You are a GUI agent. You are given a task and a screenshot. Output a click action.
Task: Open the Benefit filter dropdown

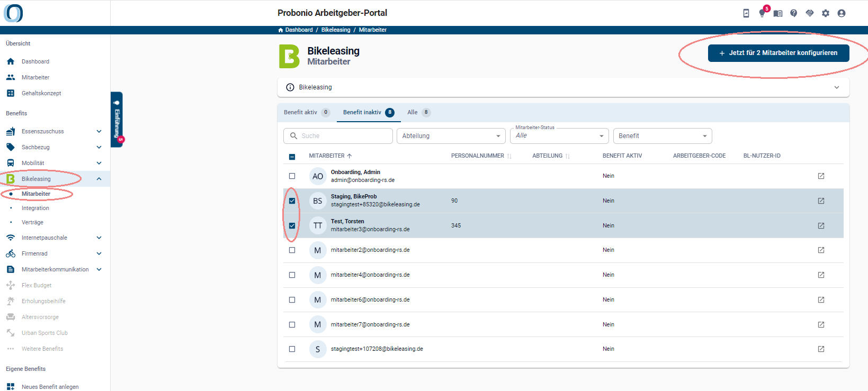[x=663, y=136]
